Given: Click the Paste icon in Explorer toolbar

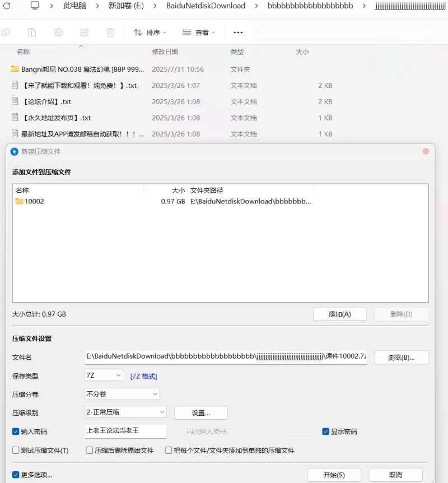Looking at the screenshot, I should (32, 32).
